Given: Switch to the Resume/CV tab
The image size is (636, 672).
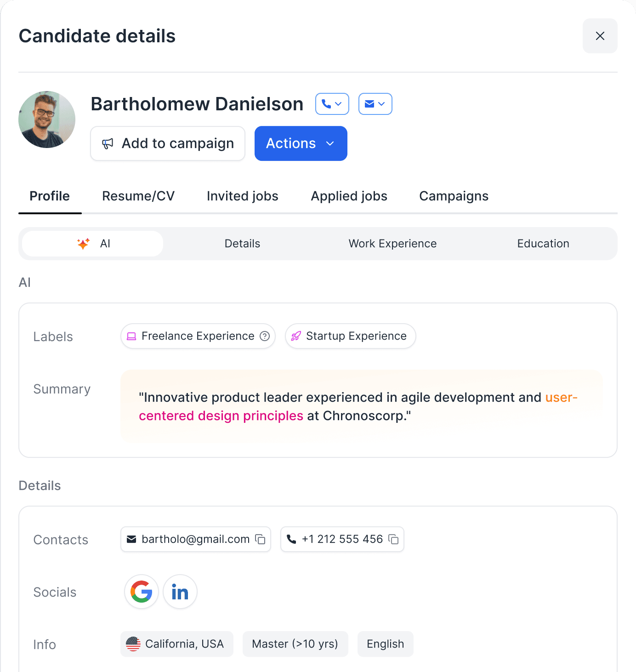Looking at the screenshot, I should click(138, 196).
